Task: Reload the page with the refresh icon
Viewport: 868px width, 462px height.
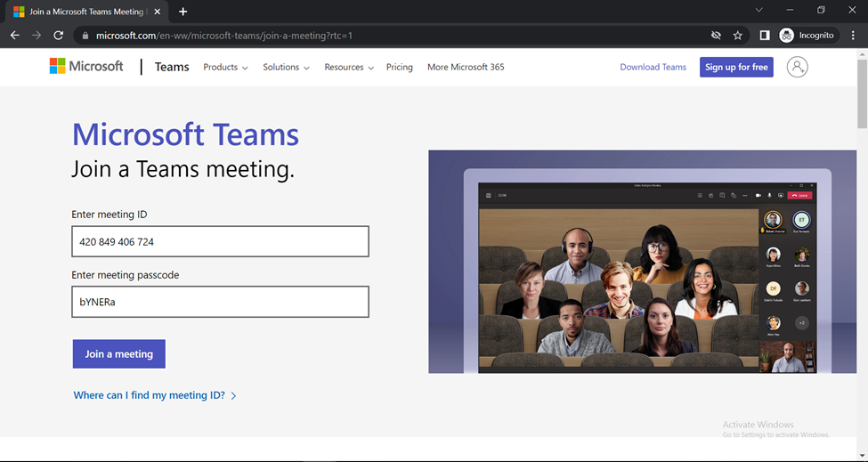Action: 58,36
